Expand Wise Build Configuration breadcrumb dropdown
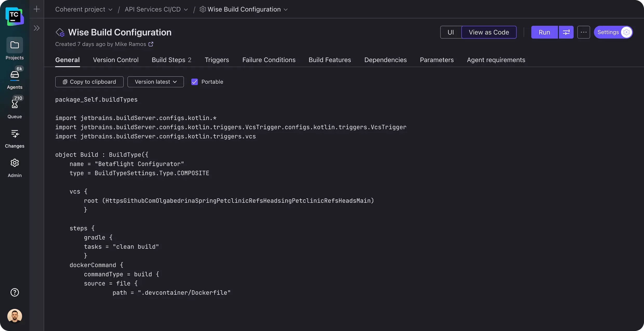Image resolution: width=644 pixels, height=331 pixels. coord(286,10)
